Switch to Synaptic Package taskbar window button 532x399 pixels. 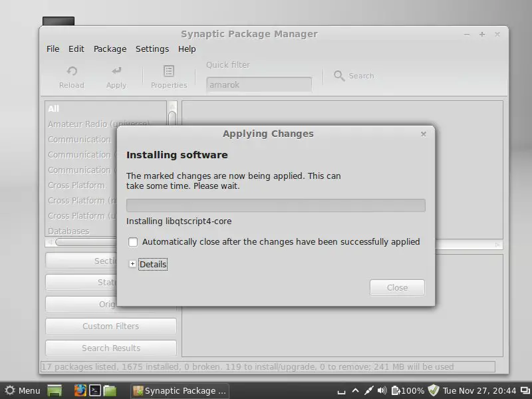(x=180, y=390)
